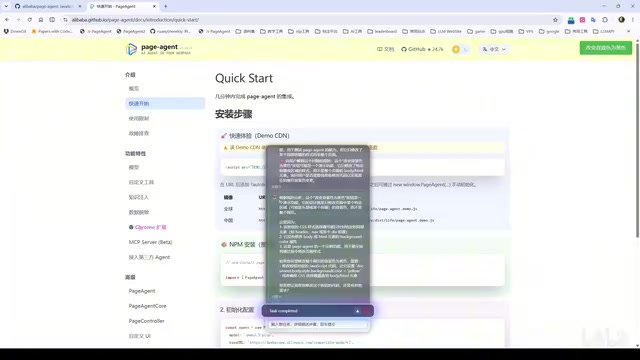Image resolution: width=640 pixels, height=360 pixels.
Task: Open the MCP Server (Beta) sidebar item
Action: coord(150,242)
